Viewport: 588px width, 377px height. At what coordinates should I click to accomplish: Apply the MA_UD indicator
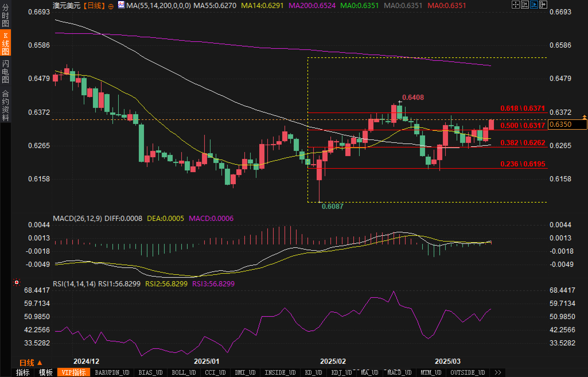tap(370, 372)
